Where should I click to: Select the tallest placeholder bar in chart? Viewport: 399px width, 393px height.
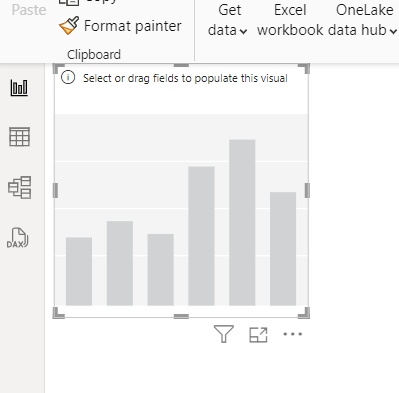242,222
